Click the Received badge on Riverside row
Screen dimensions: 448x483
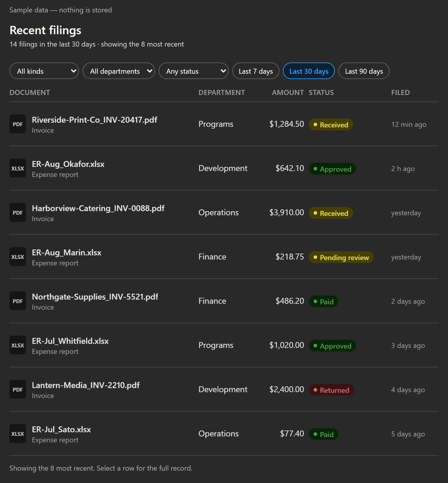click(331, 125)
